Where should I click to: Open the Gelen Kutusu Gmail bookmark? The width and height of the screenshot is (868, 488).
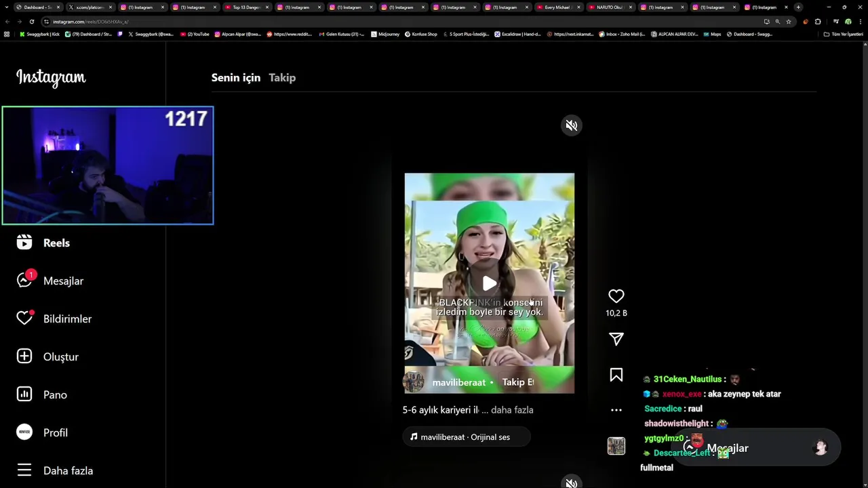coord(342,34)
